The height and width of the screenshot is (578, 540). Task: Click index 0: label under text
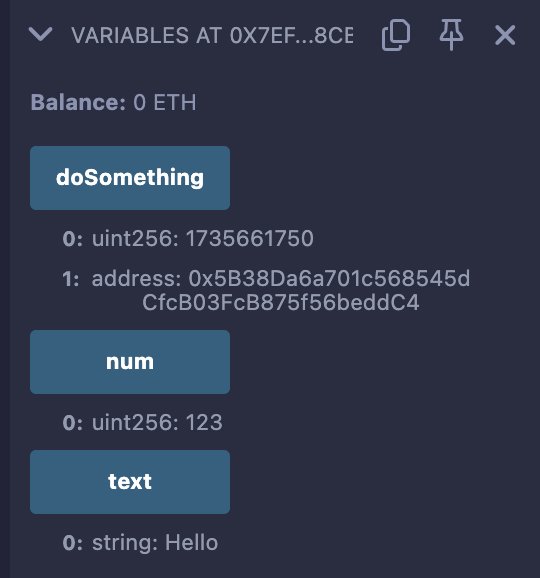(72, 543)
